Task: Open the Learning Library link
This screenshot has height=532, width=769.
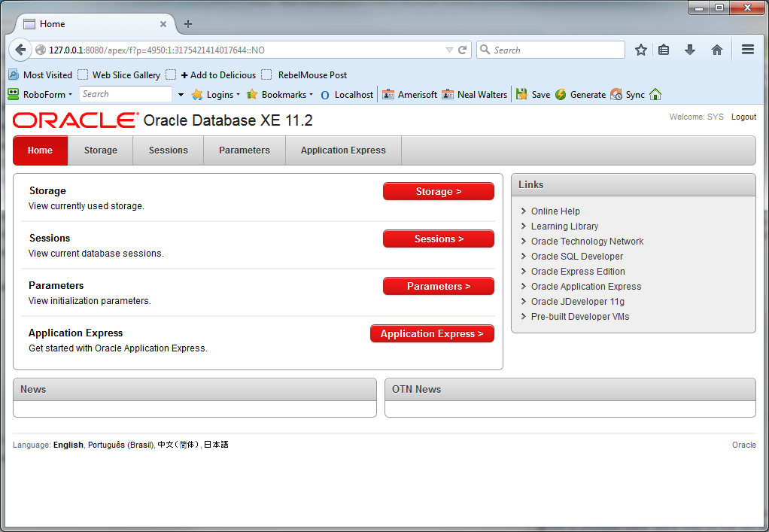Action: [564, 226]
